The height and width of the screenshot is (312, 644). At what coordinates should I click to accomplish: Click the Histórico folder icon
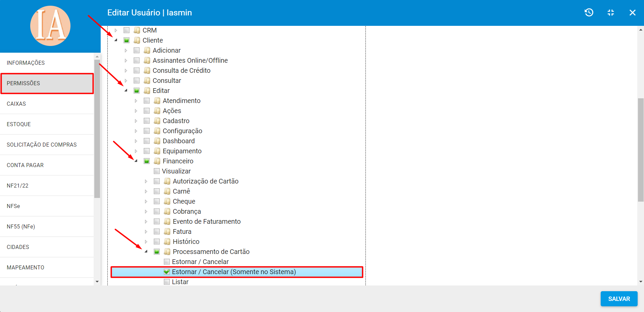pyautogui.click(x=167, y=242)
